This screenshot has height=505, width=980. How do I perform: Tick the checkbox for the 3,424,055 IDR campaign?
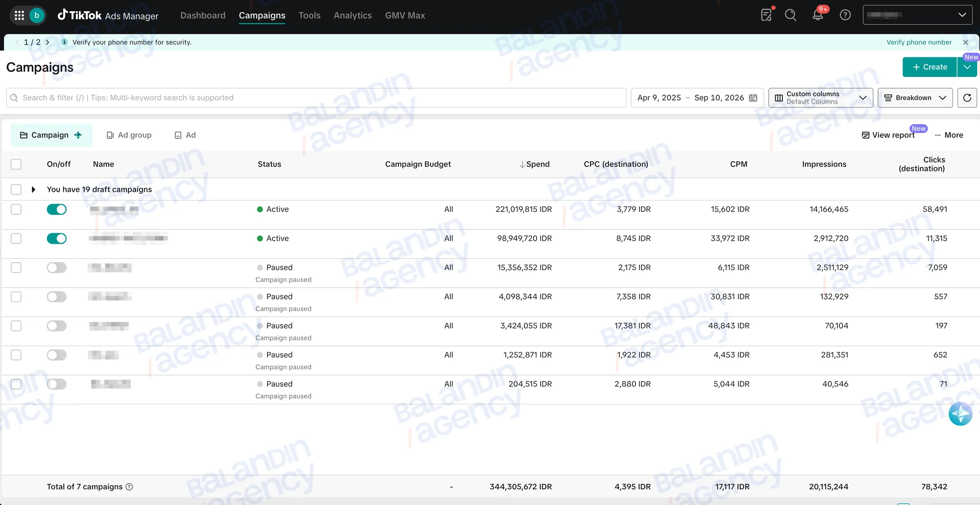point(16,326)
